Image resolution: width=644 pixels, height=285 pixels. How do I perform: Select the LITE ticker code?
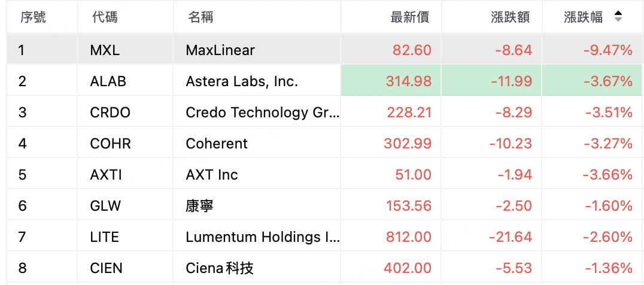tap(104, 237)
